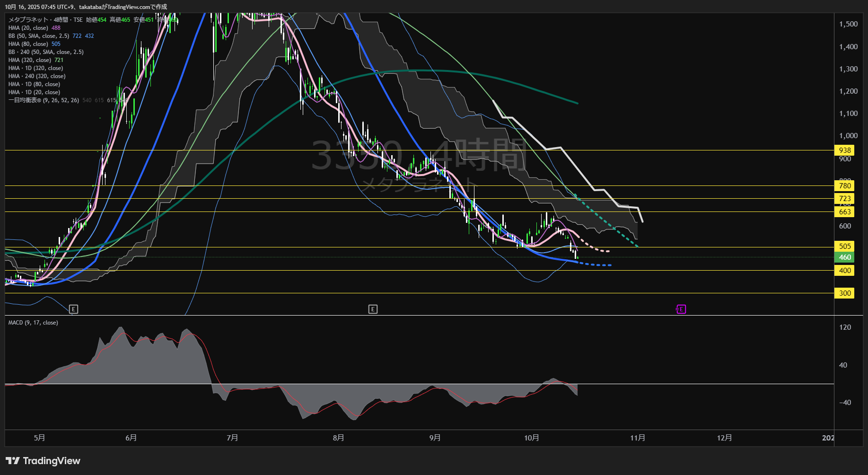868x475 pixels.
Task: Click the purple upcoming earnings marker
Action: point(681,309)
